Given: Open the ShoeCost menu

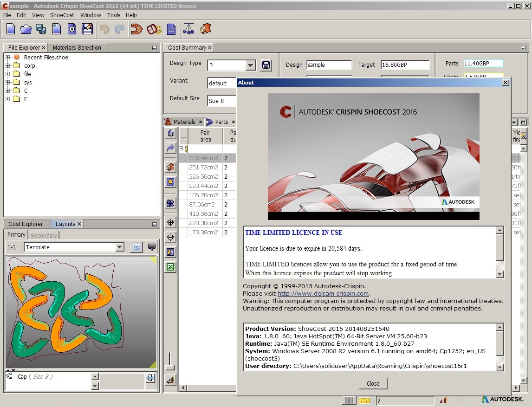Looking at the screenshot, I should [62, 15].
